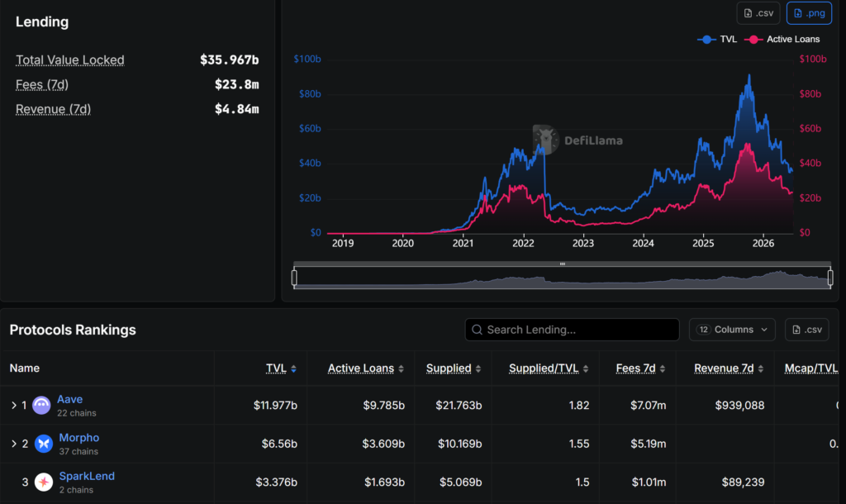The width and height of the screenshot is (846, 504).
Task: Open the 12 Columns dropdown
Action: pos(732,330)
